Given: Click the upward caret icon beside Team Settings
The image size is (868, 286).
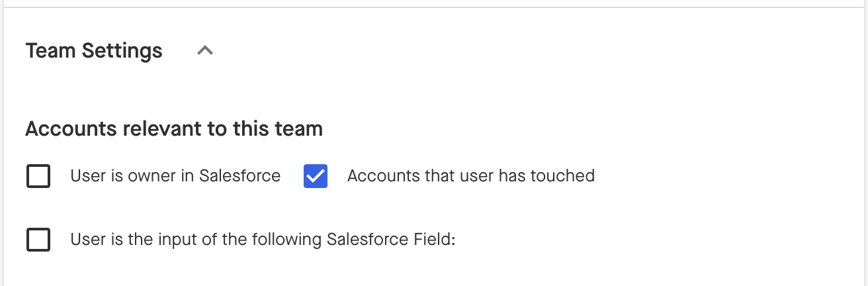Looking at the screenshot, I should tap(205, 50).
